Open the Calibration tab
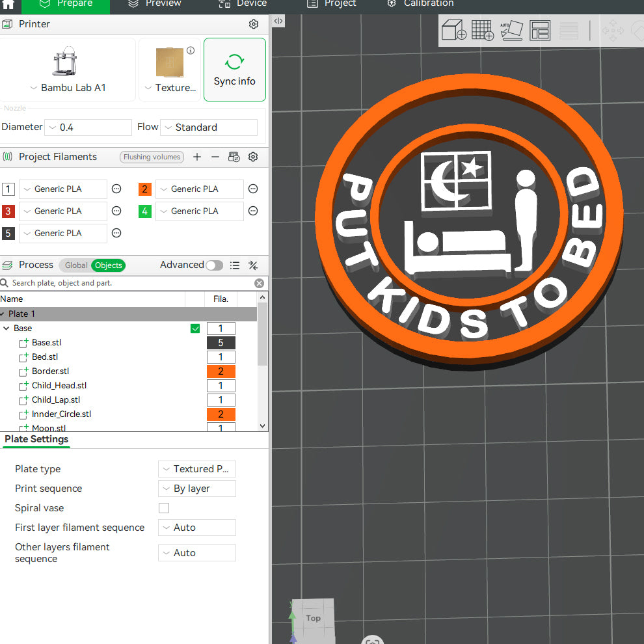This screenshot has width=644, height=644. pyautogui.click(x=420, y=4)
